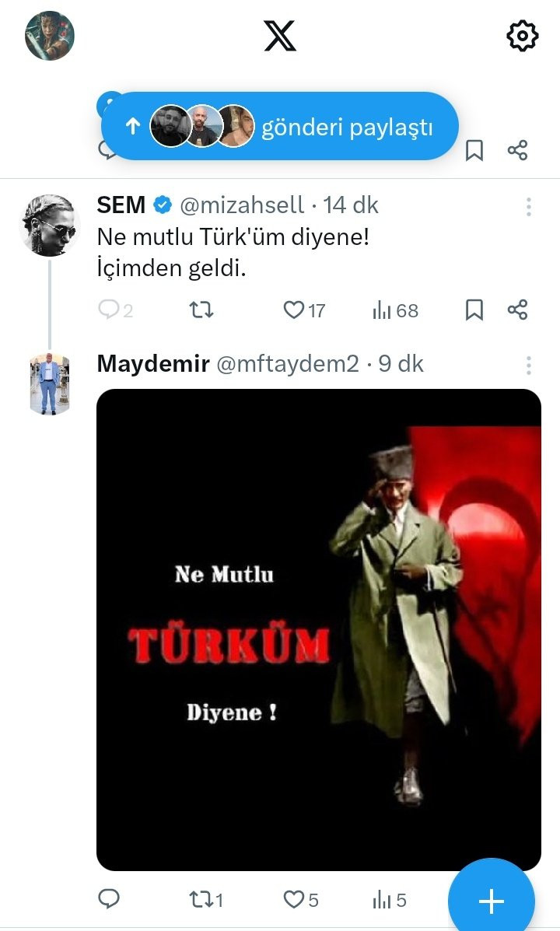The width and height of the screenshot is (560, 931).
Task: Open settings gear icon at top right
Action: (x=522, y=36)
